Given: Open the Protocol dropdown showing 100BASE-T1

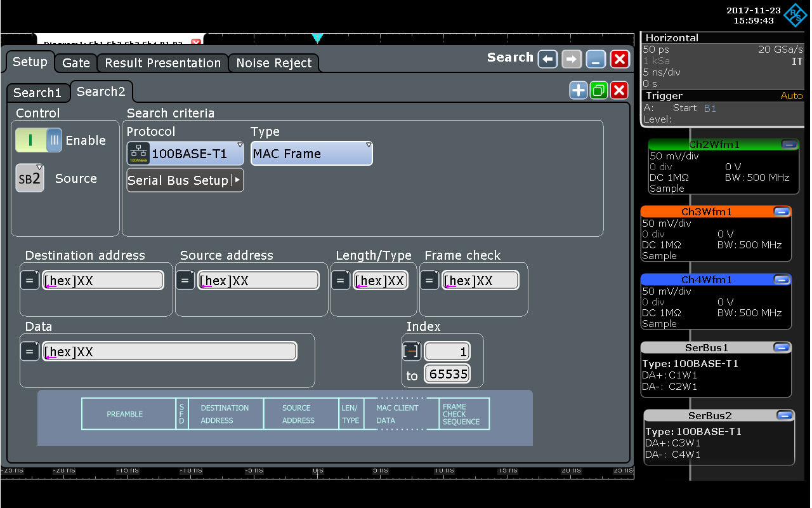Looking at the screenshot, I should [185, 152].
